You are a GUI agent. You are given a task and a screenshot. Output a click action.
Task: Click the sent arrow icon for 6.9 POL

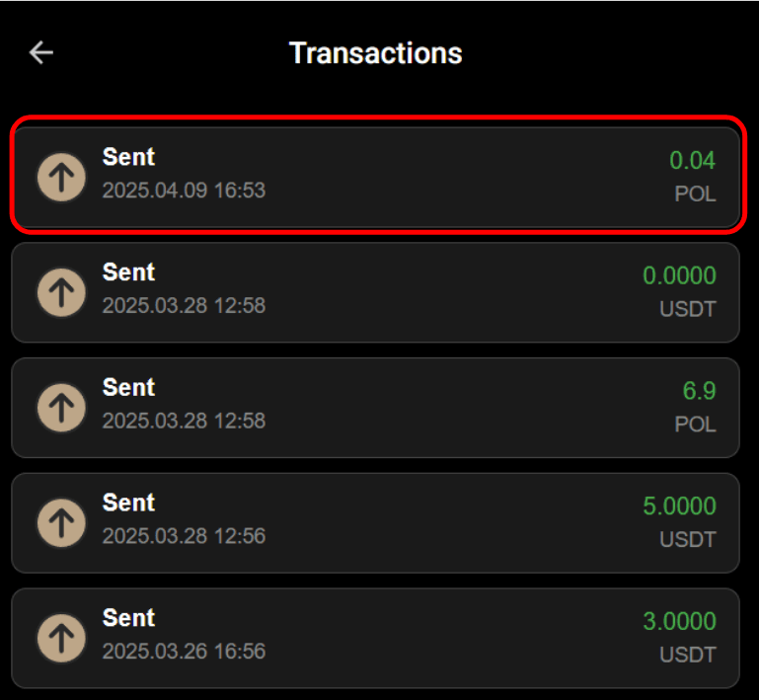61,408
